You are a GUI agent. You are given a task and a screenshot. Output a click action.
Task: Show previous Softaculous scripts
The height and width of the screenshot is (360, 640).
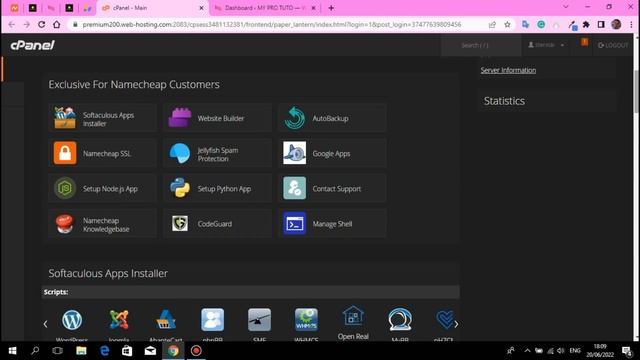pyautogui.click(x=45, y=324)
